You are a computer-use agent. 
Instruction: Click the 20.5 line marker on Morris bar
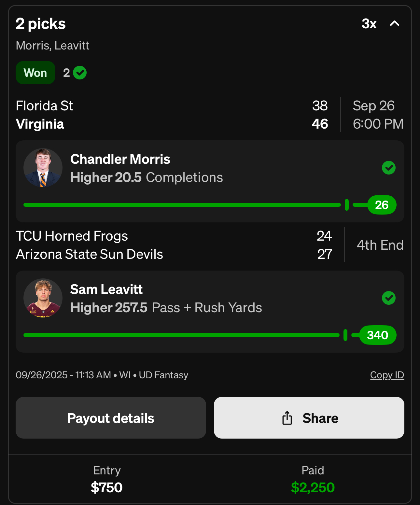coord(347,205)
